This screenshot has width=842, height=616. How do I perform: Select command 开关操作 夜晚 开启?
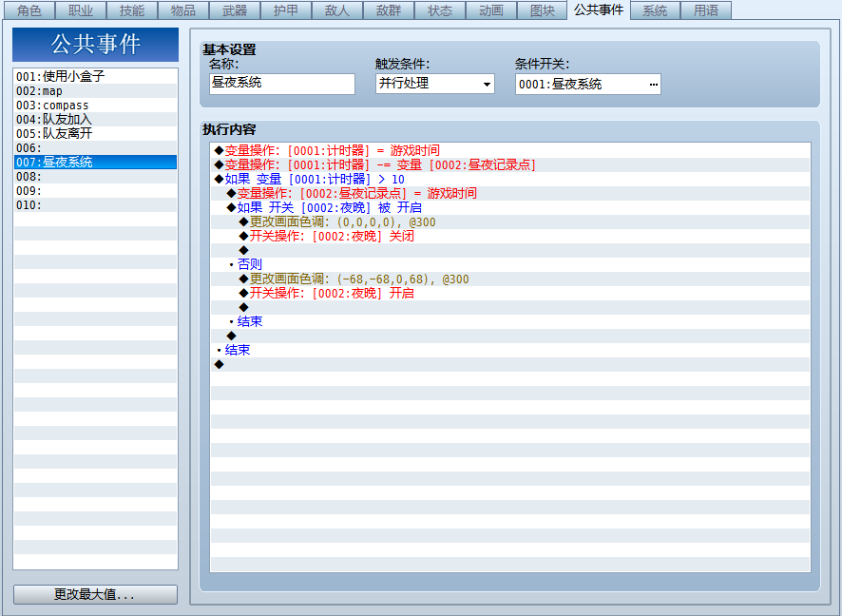pos(510,293)
